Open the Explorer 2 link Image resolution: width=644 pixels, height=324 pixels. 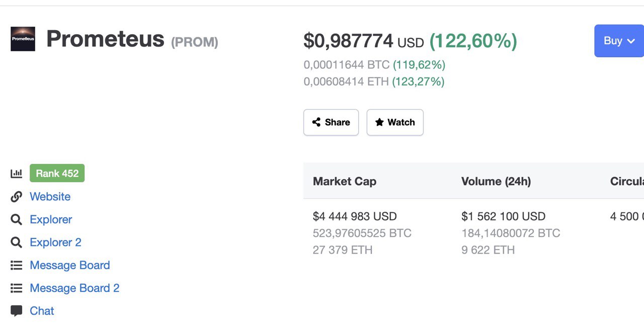click(x=55, y=242)
